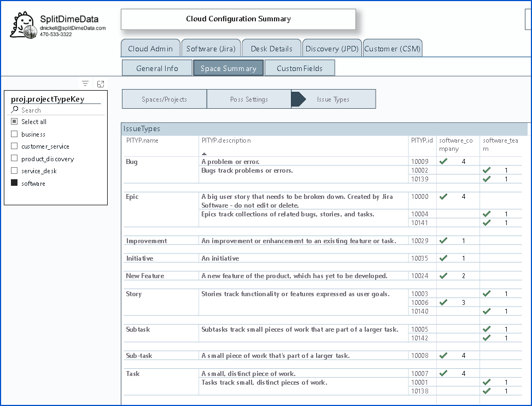Click the focus mode expand icon

101,84
